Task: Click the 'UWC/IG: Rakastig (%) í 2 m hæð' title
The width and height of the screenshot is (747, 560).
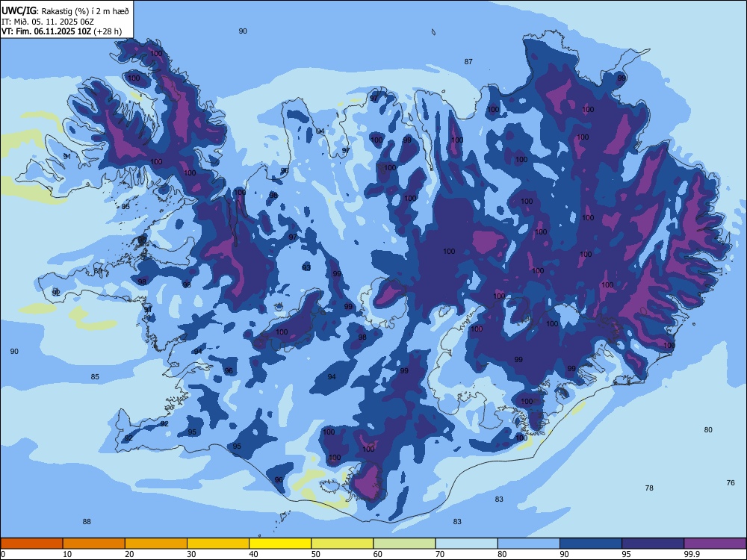Action: click(65, 10)
